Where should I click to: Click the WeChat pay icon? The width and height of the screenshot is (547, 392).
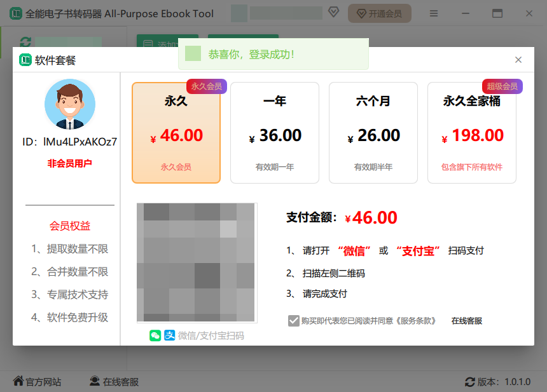coord(155,335)
